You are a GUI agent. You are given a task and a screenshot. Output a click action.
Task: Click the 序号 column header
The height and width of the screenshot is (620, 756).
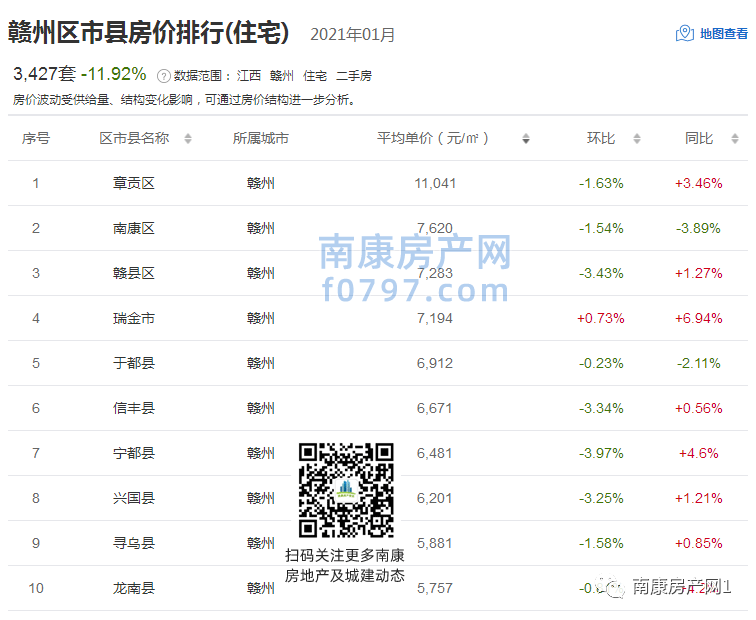(36, 138)
